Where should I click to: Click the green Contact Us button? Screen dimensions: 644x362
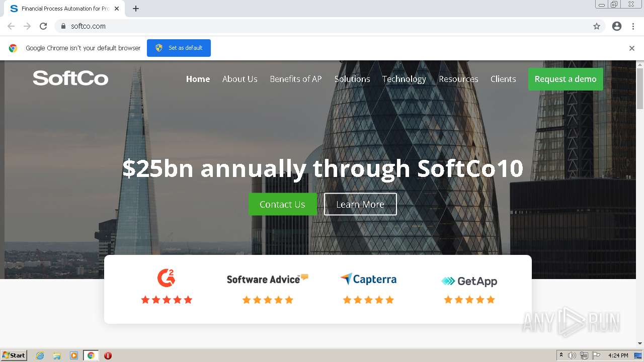(x=282, y=204)
